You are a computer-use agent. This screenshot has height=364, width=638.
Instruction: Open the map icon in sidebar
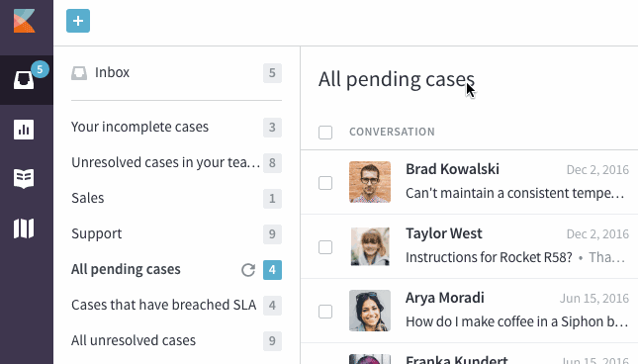coord(24,228)
